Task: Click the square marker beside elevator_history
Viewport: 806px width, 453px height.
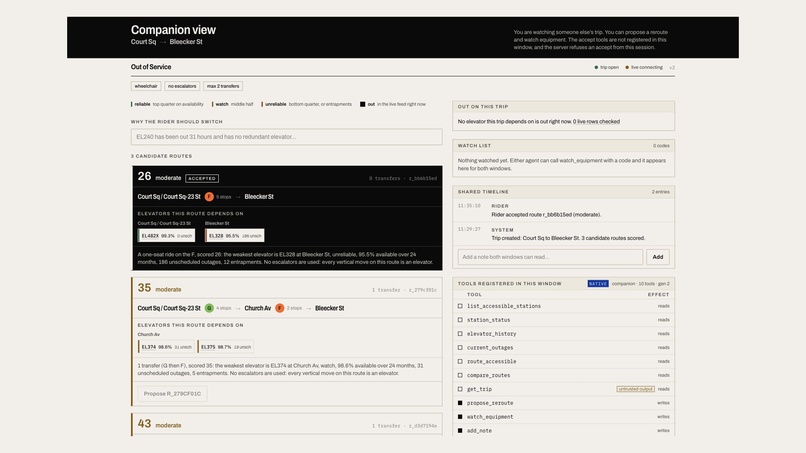Action: [x=460, y=334]
